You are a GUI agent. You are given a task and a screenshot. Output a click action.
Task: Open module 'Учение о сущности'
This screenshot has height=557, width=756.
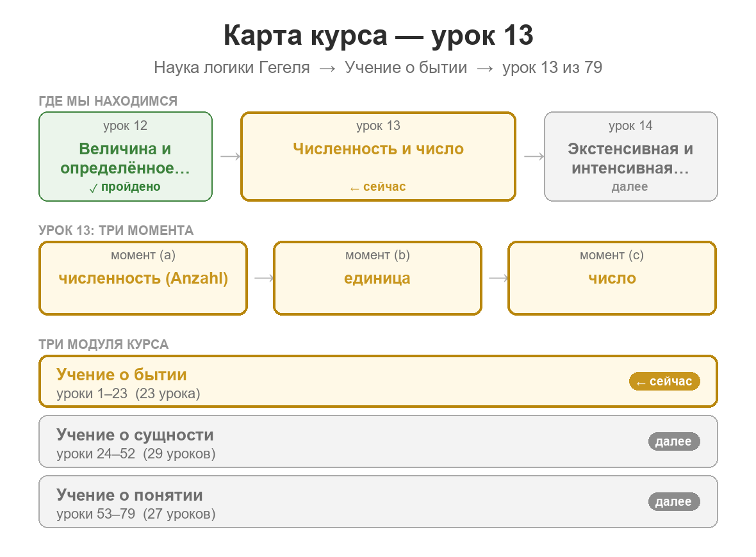click(378, 441)
